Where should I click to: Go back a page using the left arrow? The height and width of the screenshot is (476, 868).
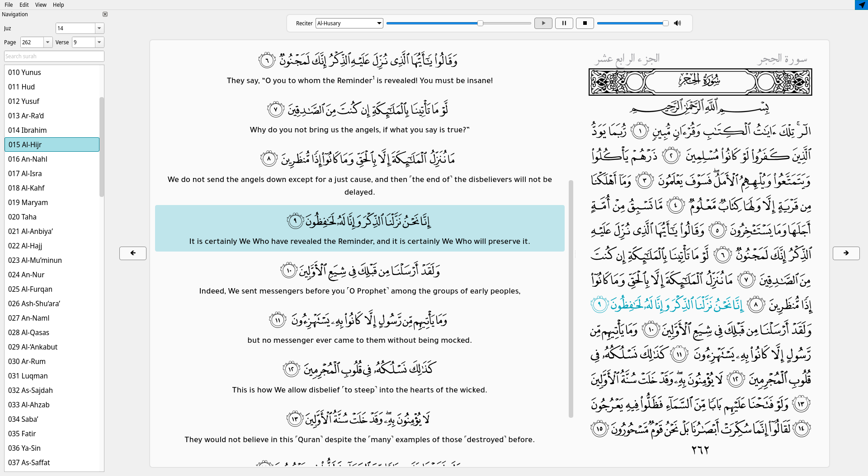click(x=132, y=253)
